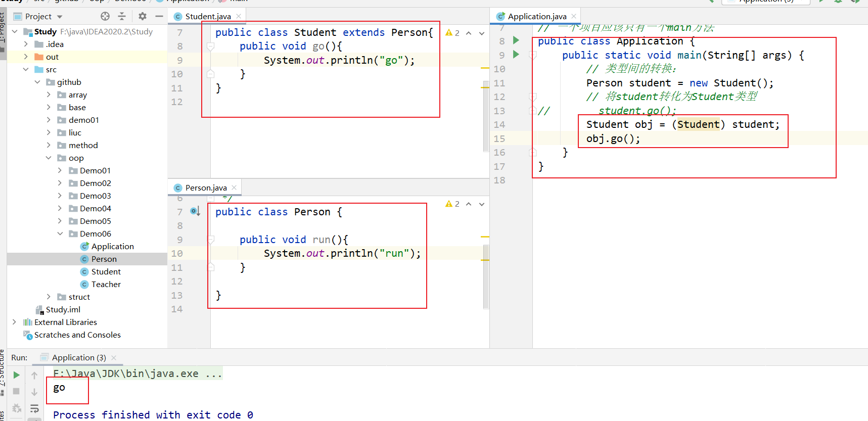Open the Project view dropdown
This screenshot has width=868, height=421.
pos(60,17)
